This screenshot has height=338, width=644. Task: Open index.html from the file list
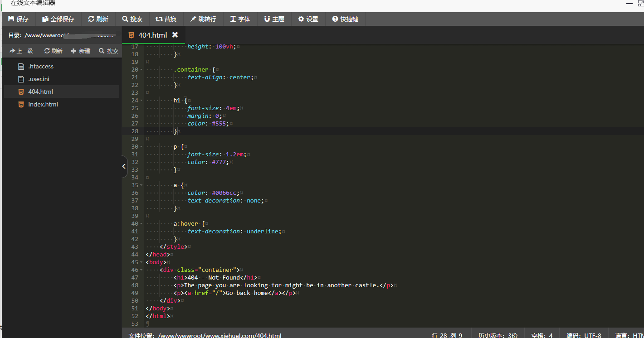click(x=43, y=104)
